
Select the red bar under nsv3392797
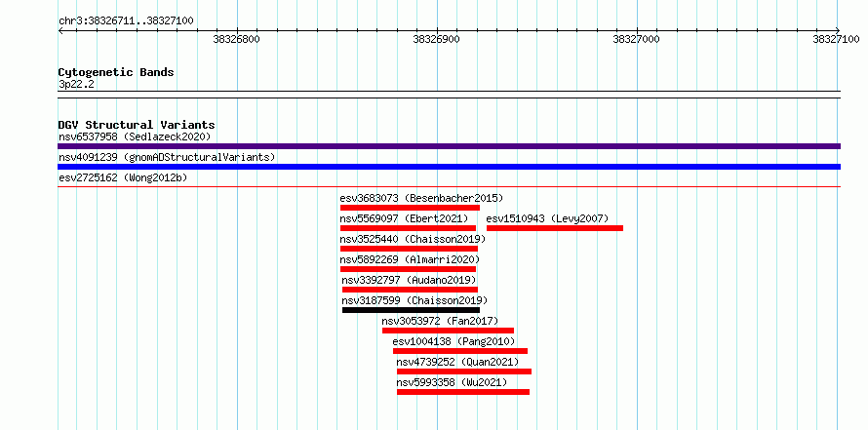410,290
